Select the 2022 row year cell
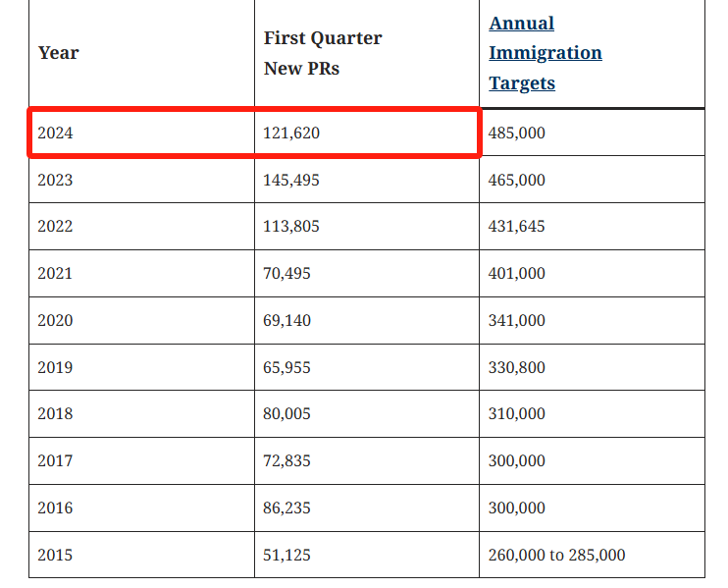The height and width of the screenshot is (588, 728). (56, 226)
